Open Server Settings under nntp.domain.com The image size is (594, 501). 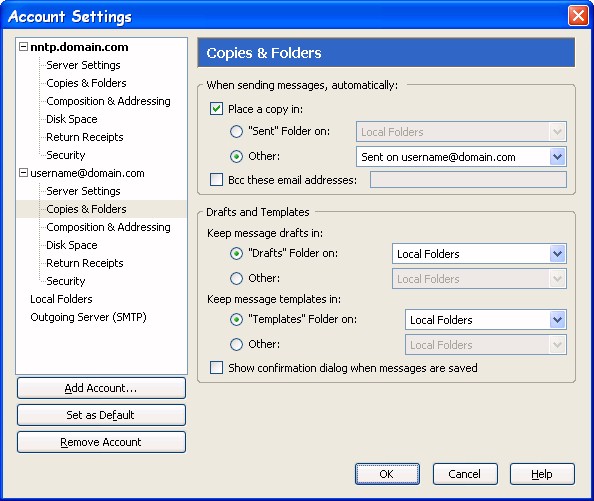tap(83, 65)
